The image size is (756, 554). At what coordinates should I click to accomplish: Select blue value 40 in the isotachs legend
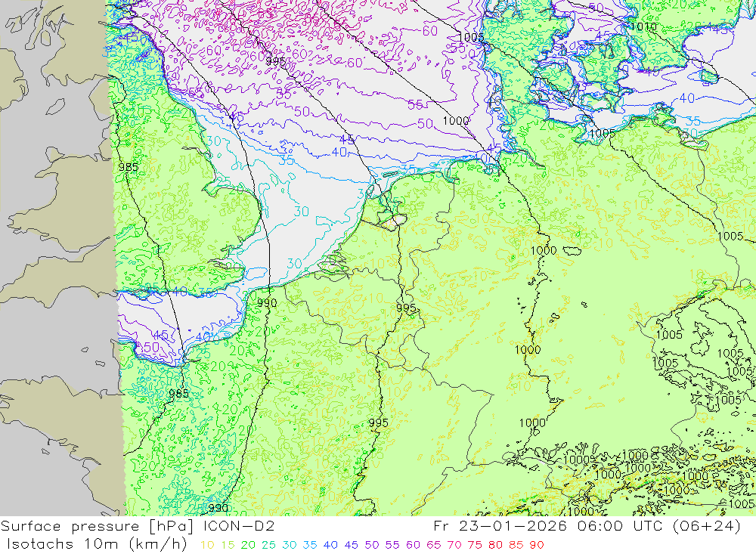click(x=330, y=546)
